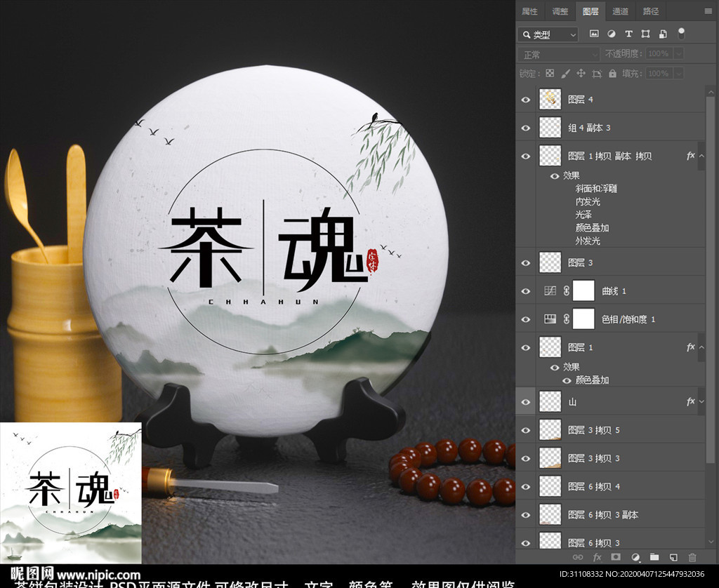This screenshot has height=588, width=719.
Task: Click the white mask thumbnail of 曲线 1
Action: click(x=583, y=290)
